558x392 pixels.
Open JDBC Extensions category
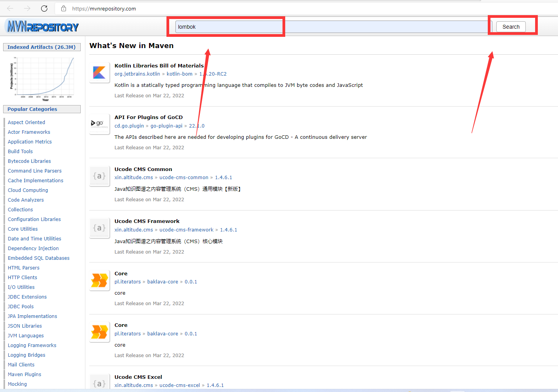pos(27,297)
